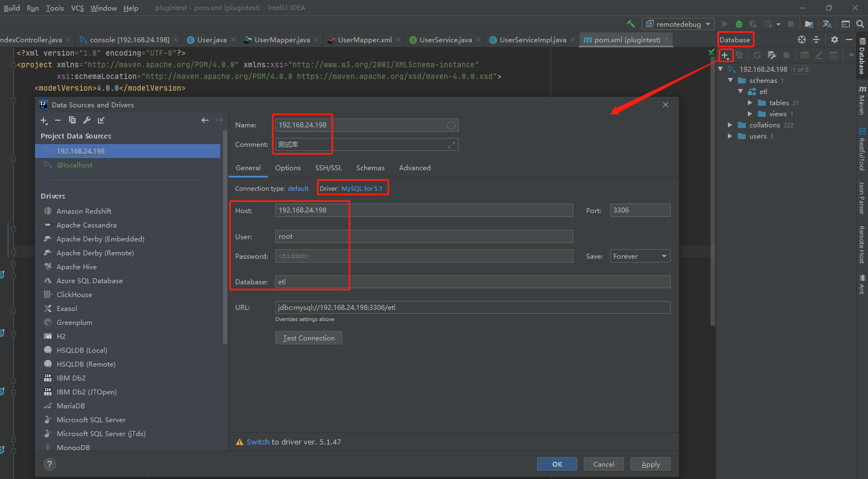Open the Tools menu
The width and height of the screenshot is (868, 479).
click(54, 8)
